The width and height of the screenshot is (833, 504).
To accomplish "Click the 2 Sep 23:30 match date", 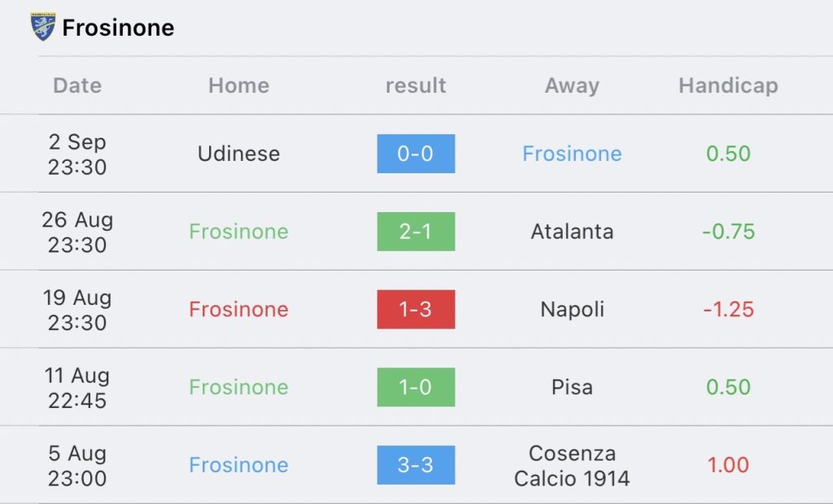I will 77,154.
